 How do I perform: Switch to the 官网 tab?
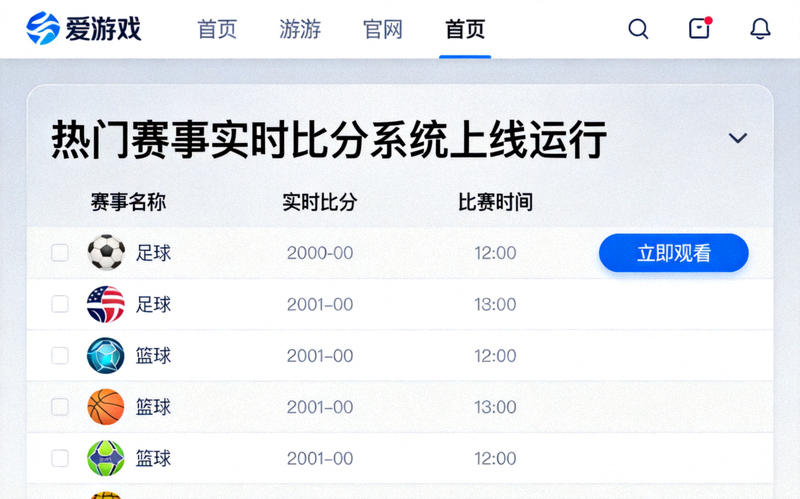[x=383, y=29]
